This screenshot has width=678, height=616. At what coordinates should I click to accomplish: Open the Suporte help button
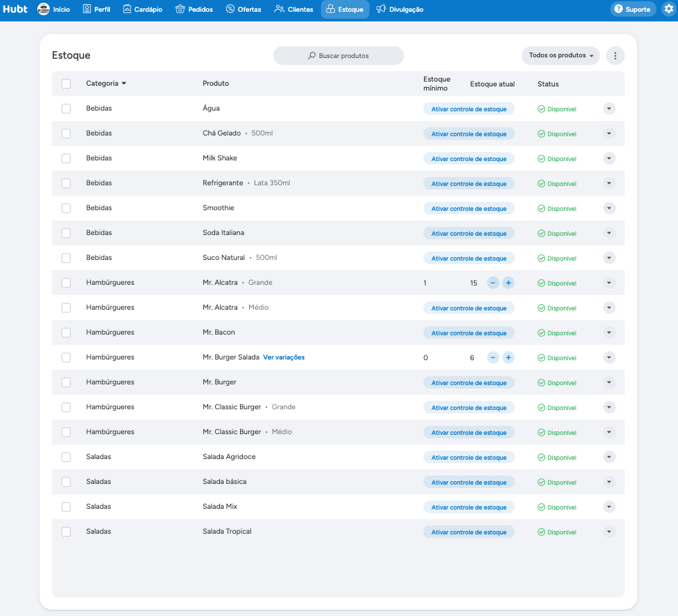click(633, 9)
